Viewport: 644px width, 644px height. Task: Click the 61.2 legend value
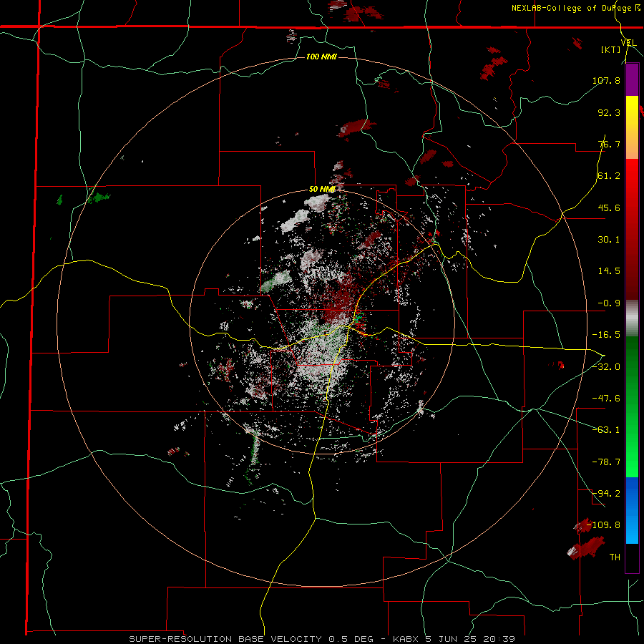(x=609, y=176)
